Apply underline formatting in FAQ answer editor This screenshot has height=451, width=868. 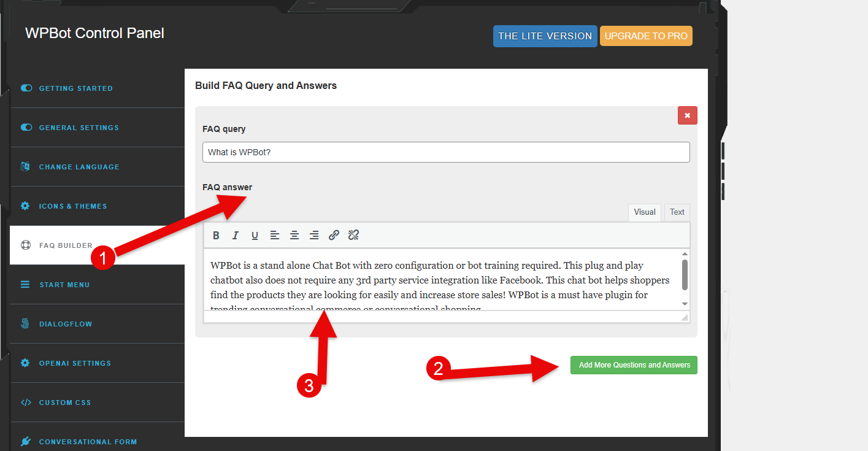coord(255,235)
